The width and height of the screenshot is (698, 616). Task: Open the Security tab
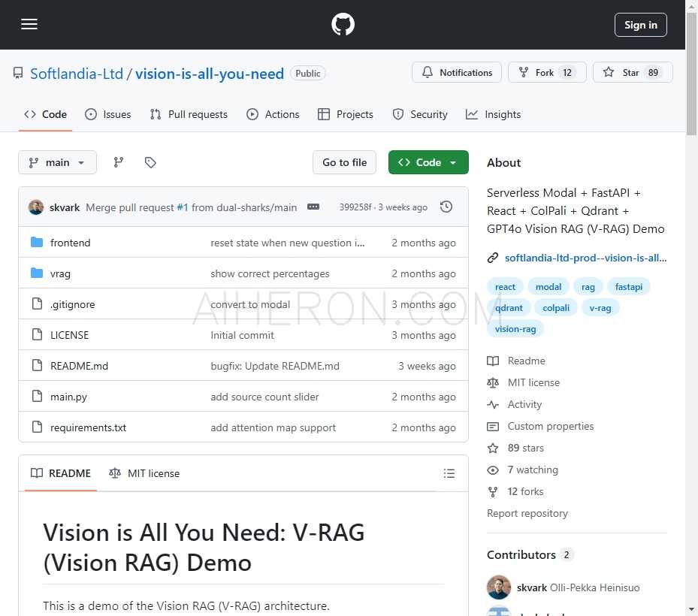pyautogui.click(x=419, y=114)
